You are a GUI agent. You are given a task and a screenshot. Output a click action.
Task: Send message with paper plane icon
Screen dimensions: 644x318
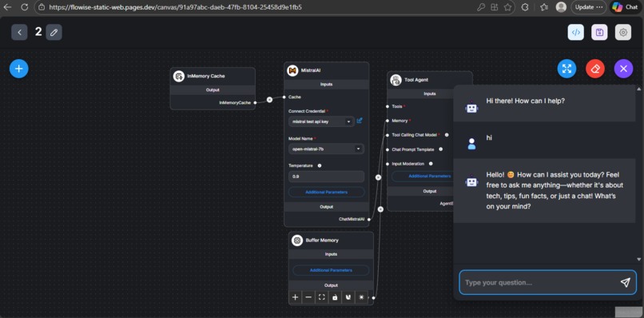point(625,282)
